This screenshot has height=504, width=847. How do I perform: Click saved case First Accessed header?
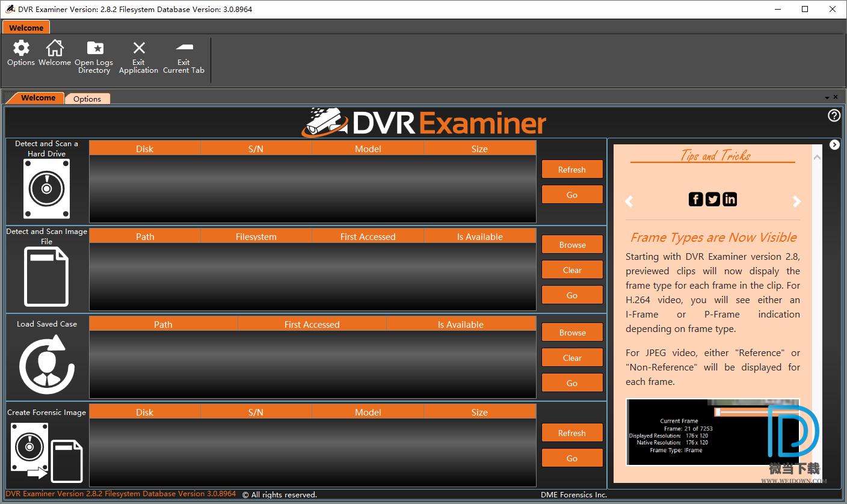(312, 324)
